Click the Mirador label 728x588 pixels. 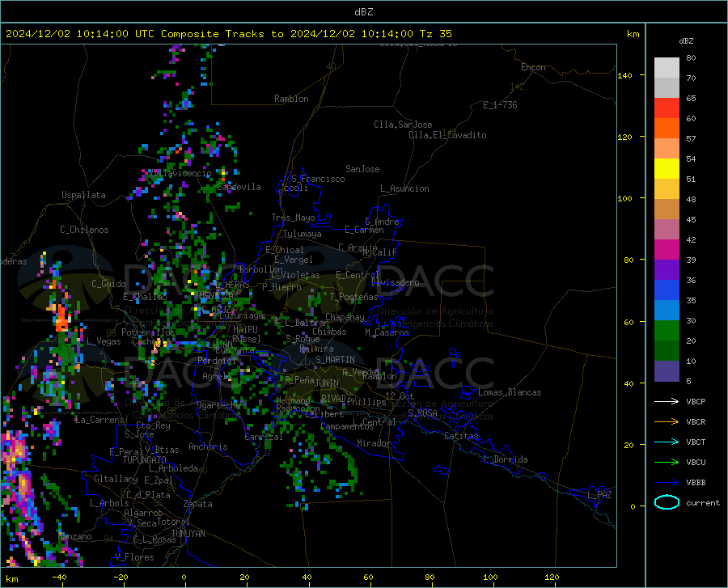click(373, 443)
